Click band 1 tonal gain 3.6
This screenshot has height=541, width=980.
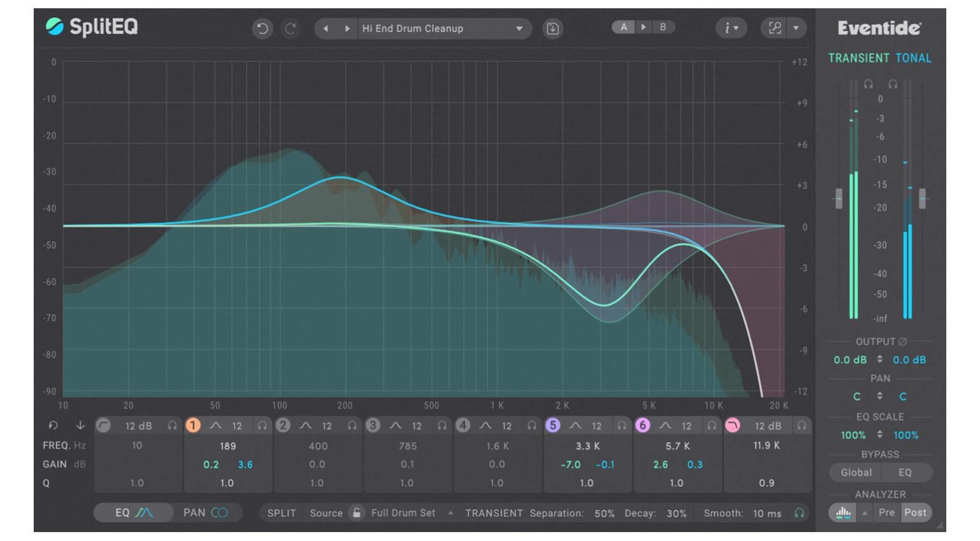(245, 464)
